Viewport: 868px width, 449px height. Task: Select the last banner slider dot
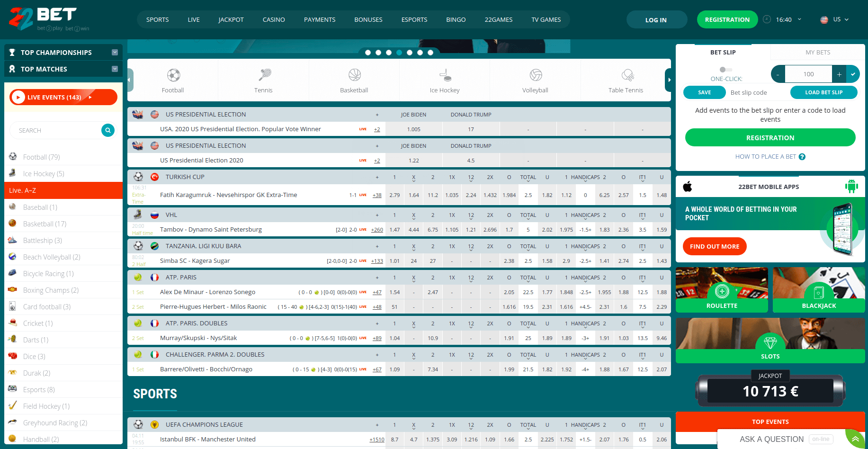click(x=430, y=53)
